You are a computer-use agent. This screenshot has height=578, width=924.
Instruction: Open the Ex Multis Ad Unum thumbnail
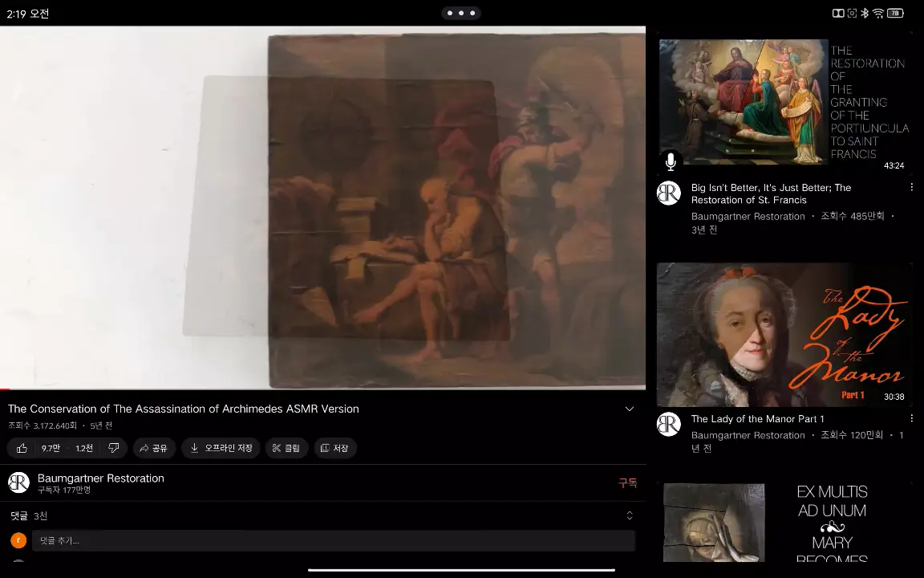[784, 521]
